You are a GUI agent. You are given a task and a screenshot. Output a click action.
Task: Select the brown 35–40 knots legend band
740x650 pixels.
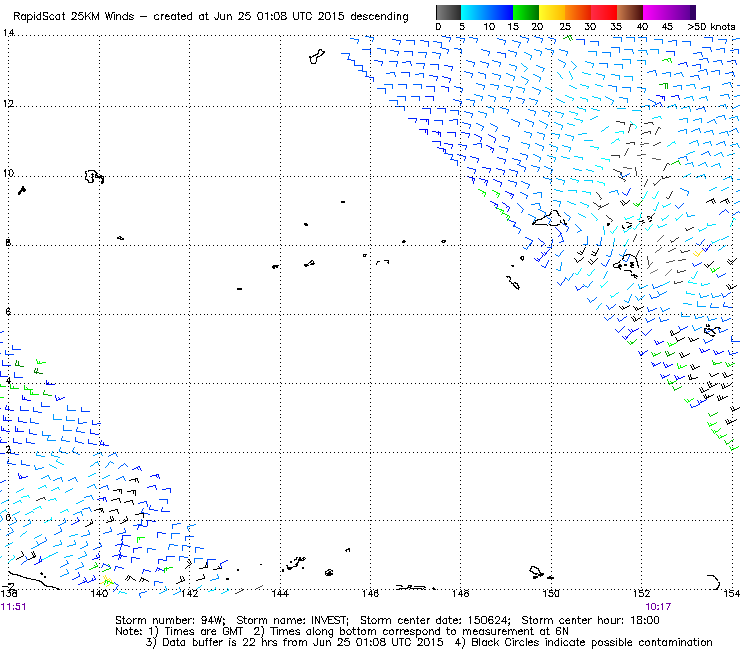pos(630,12)
